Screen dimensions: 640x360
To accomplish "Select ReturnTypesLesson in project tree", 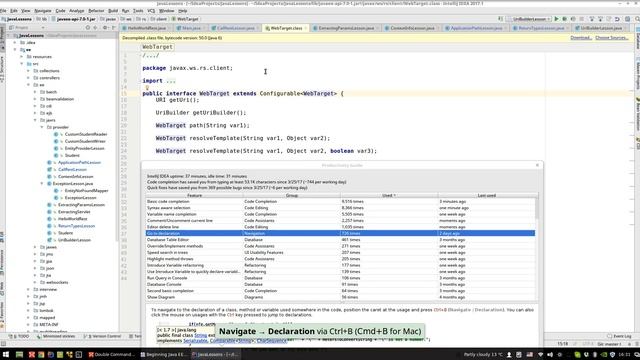I will coord(76,226).
